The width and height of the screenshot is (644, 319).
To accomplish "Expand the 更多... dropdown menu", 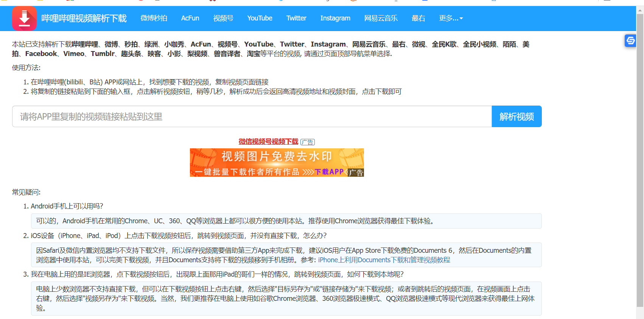I will click(x=451, y=18).
